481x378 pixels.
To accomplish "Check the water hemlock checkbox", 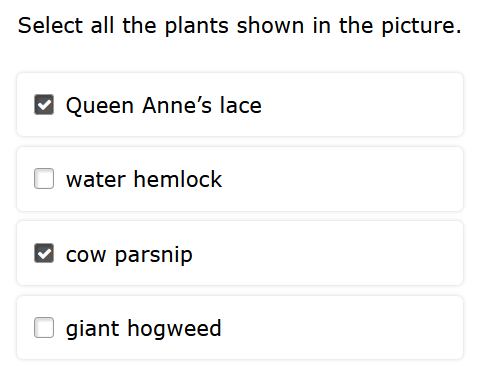I will click(44, 179).
